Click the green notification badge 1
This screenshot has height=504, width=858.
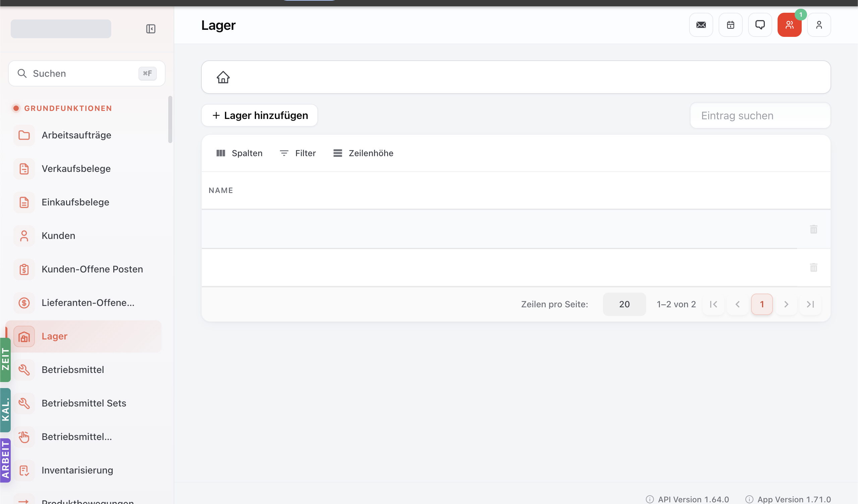[800, 15]
